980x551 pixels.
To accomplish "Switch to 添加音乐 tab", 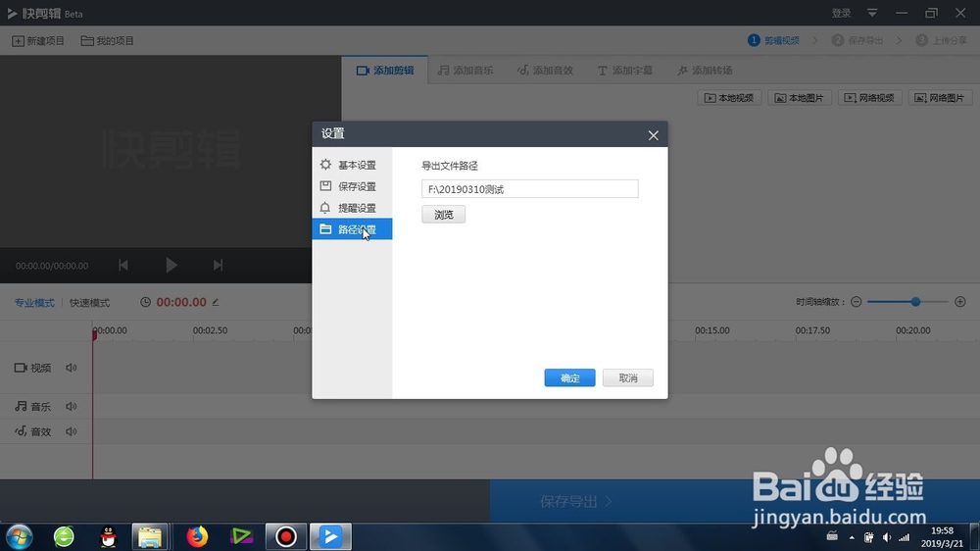I will 465,70.
